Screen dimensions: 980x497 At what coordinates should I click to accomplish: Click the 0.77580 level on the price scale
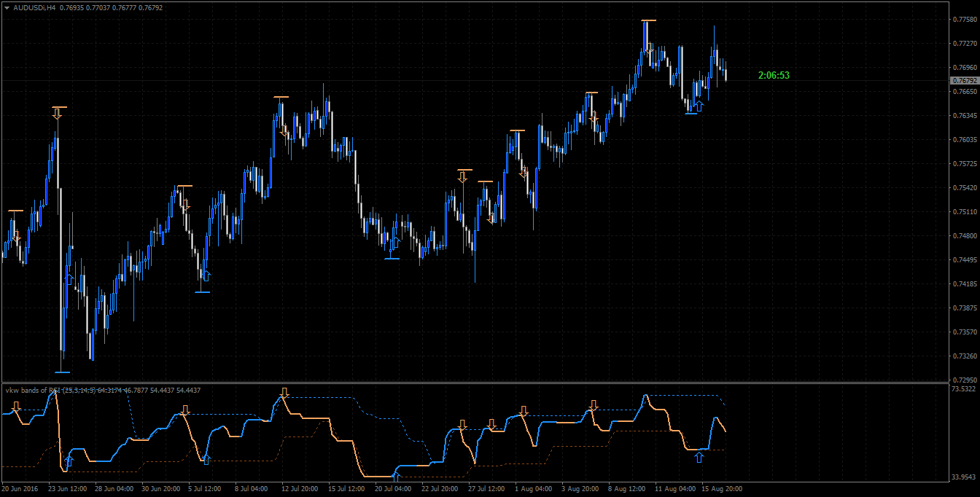965,20
